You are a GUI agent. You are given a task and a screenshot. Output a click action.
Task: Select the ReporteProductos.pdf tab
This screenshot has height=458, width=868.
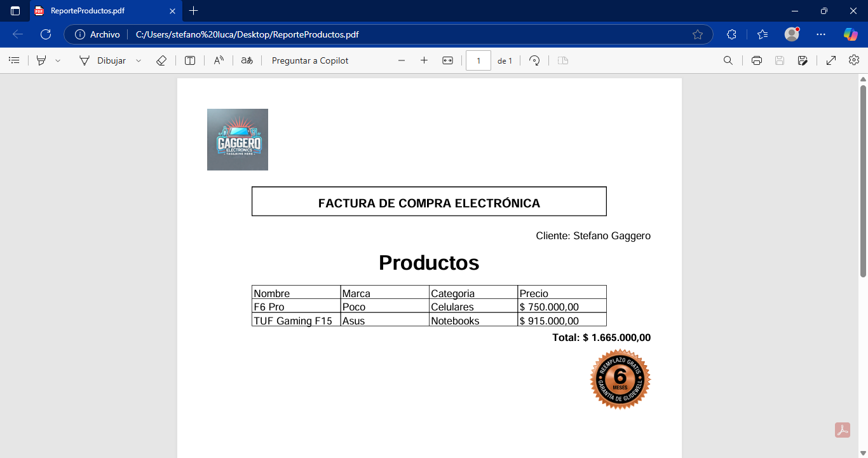(x=105, y=11)
